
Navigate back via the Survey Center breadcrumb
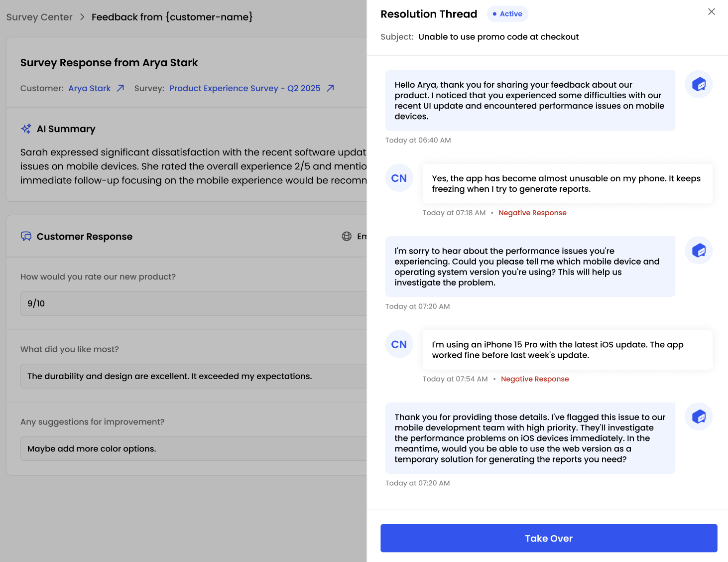click(x=39, y=17)
